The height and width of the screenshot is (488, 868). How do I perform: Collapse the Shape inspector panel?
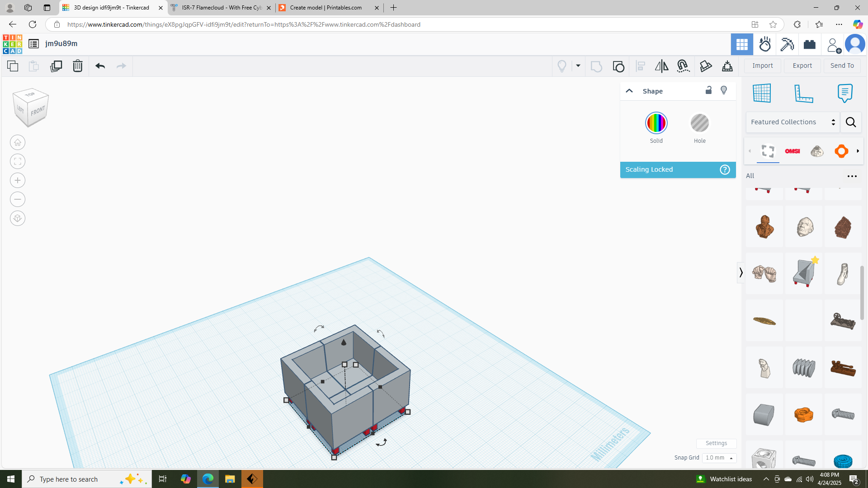coord(629,91)
